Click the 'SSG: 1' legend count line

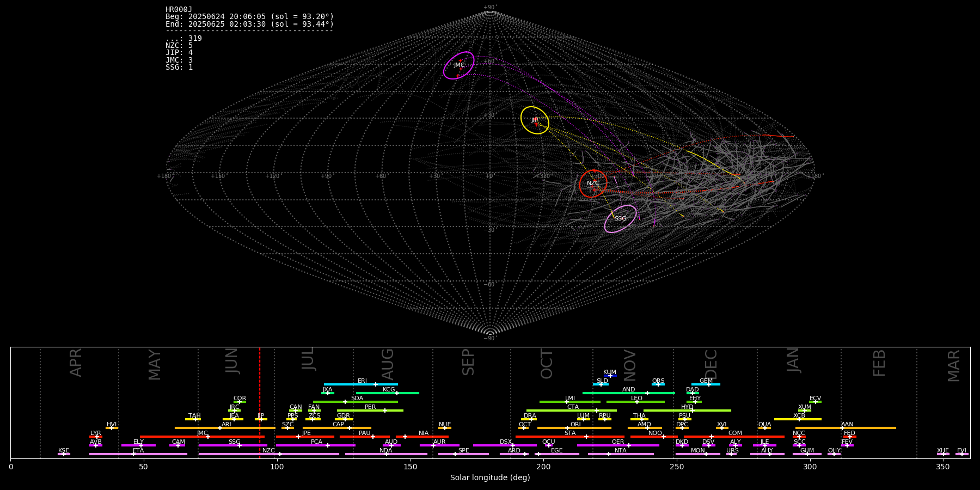179,68
